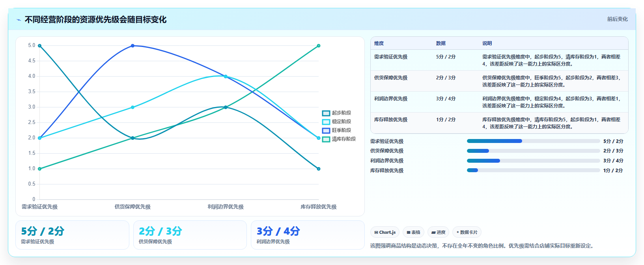Image resolution: width=644 pixels, height=265 pixels.
Task: Click 清库存阶段 point at 库存释放优先级 5.0
Action: click(x=319, y=46)
